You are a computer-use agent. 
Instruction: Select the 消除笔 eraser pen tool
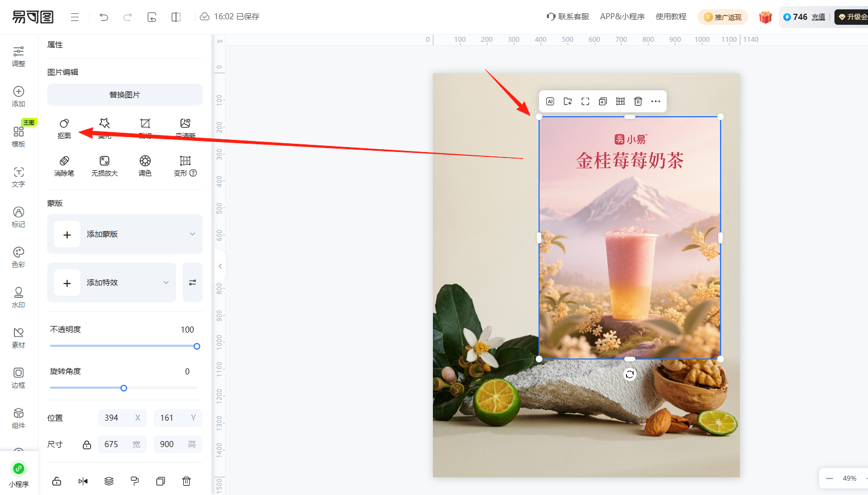[64, 166]
